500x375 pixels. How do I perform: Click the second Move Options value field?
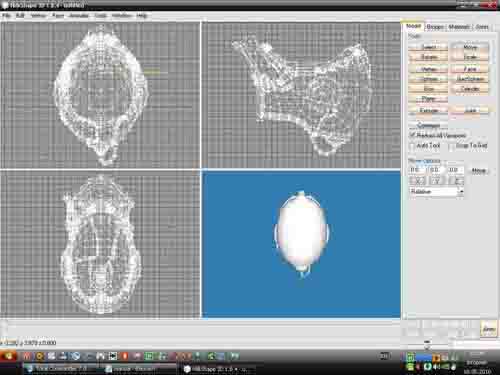(x=436, y=170)
